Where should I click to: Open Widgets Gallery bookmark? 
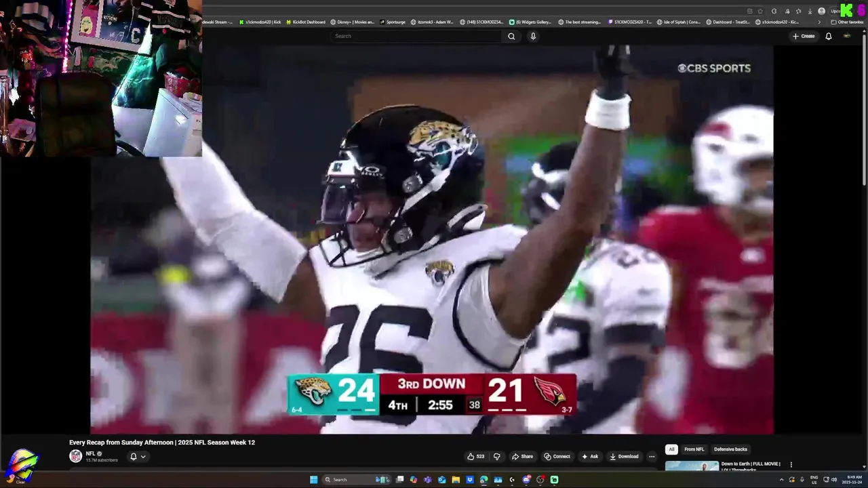530,22
